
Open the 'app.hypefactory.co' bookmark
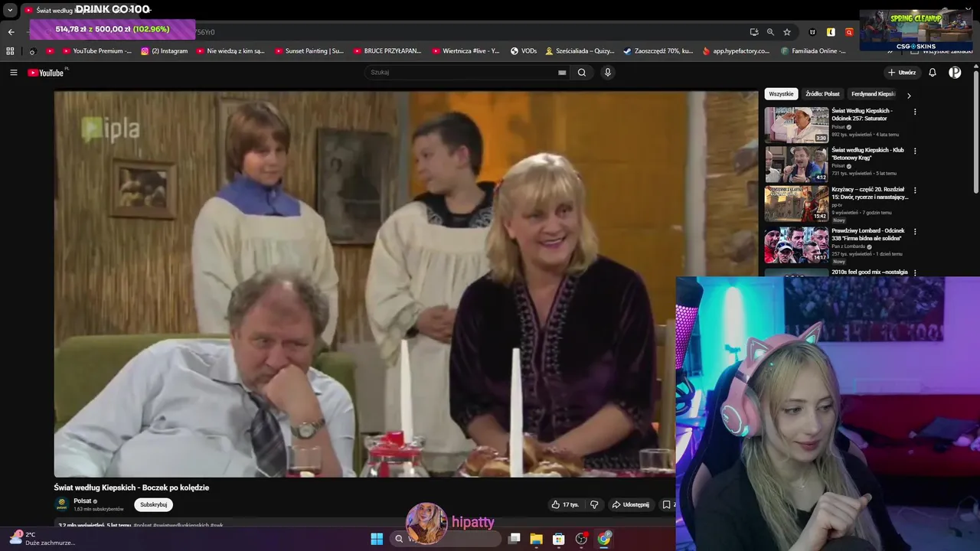click(x=736, y=51)
